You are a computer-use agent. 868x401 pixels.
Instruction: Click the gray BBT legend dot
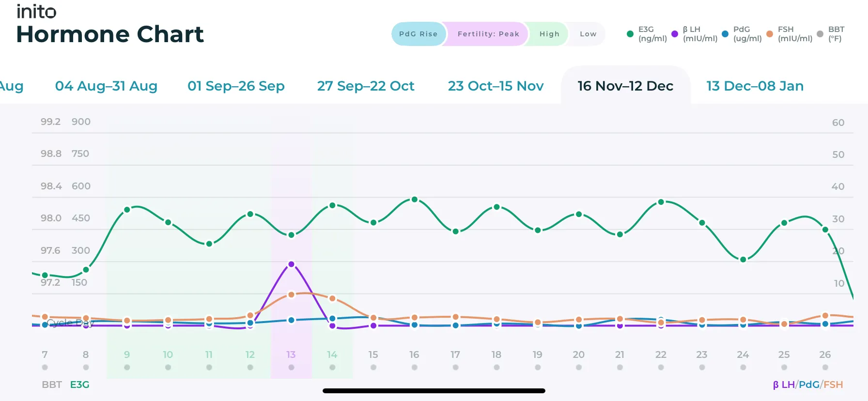[820, 34]
